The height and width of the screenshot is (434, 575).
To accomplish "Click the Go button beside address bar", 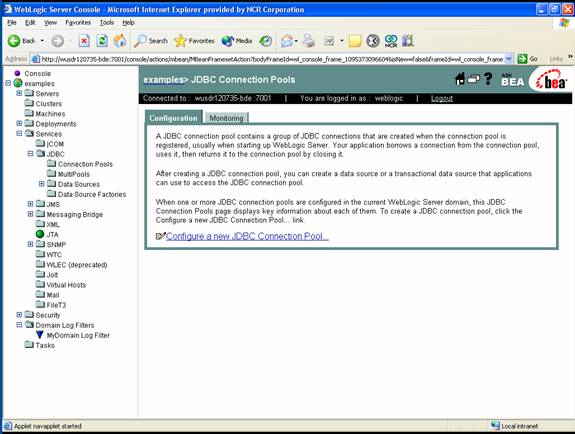I will (x=527, y=59).
